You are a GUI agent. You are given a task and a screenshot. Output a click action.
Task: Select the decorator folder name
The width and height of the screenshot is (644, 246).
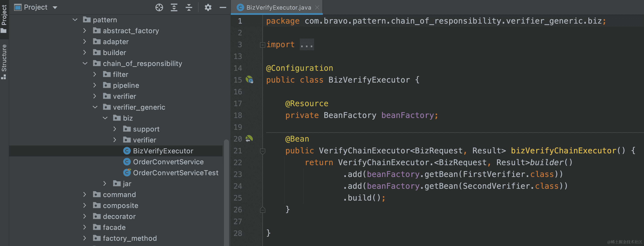119,217
